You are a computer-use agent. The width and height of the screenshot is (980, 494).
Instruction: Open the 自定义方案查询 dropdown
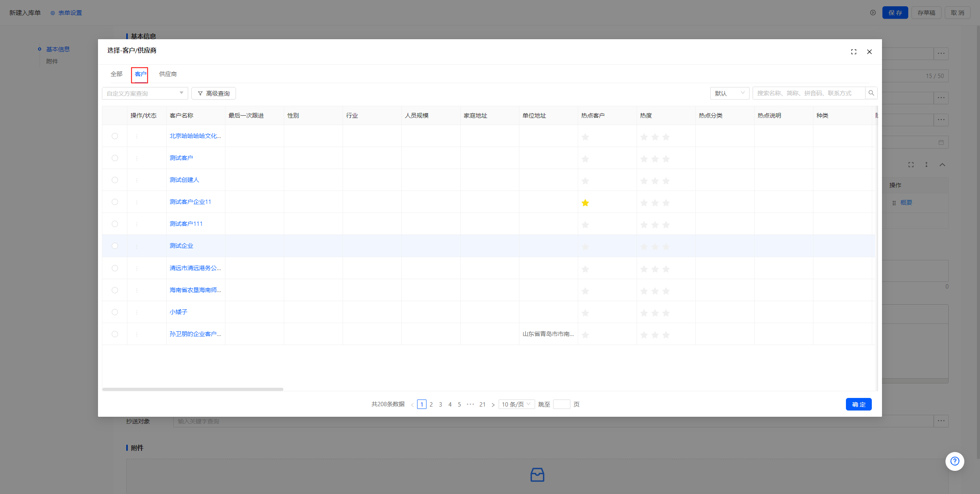pos(145,93)
